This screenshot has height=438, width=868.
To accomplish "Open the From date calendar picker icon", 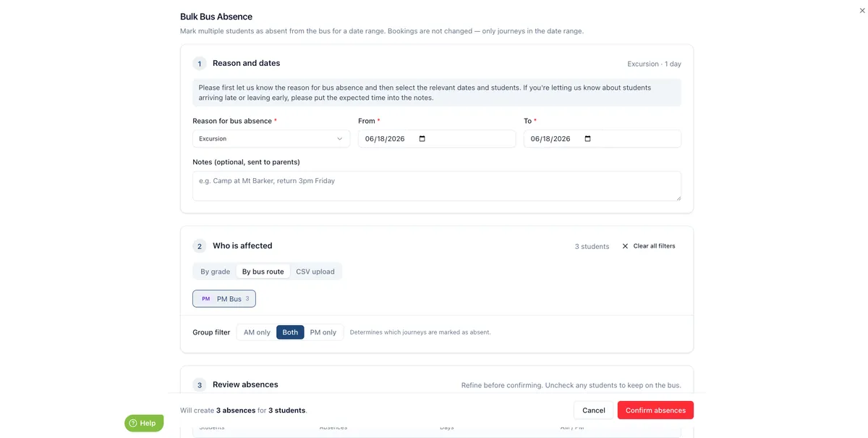I will point(422,139).
